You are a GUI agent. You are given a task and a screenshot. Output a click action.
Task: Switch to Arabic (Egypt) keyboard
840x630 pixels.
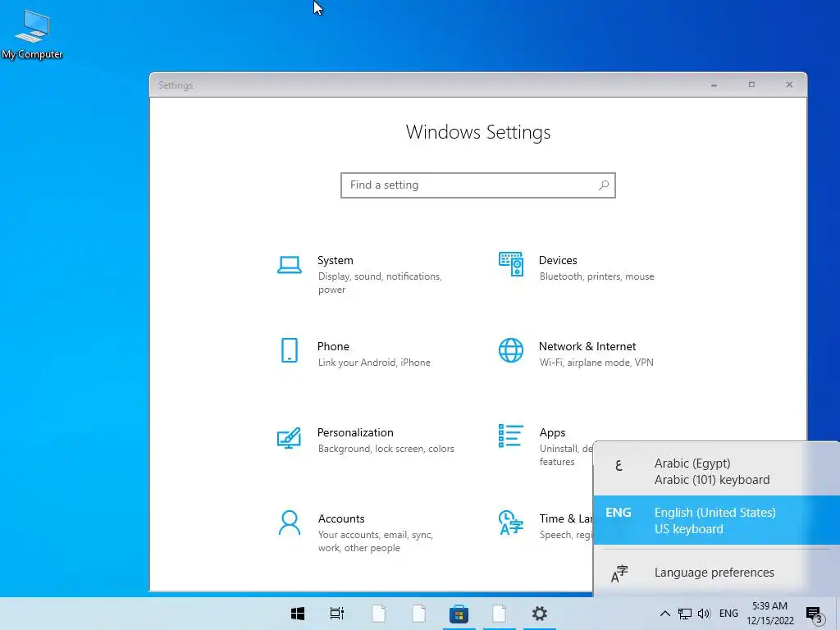[716, 472]
